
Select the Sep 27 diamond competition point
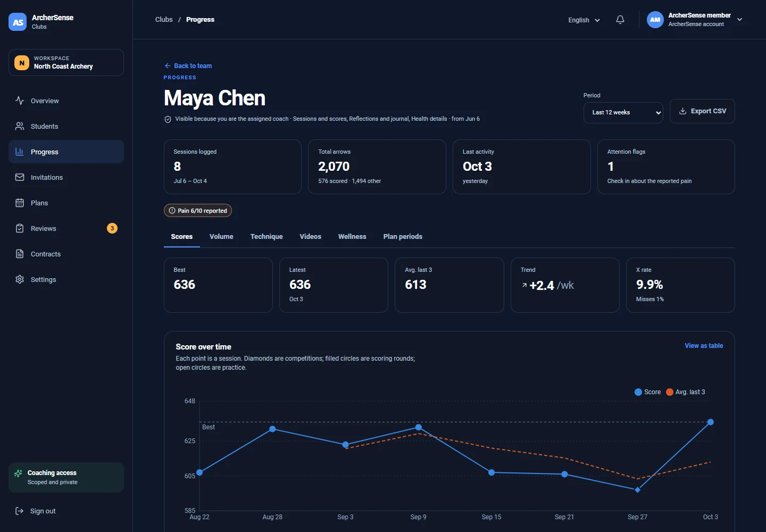[637, 490]
